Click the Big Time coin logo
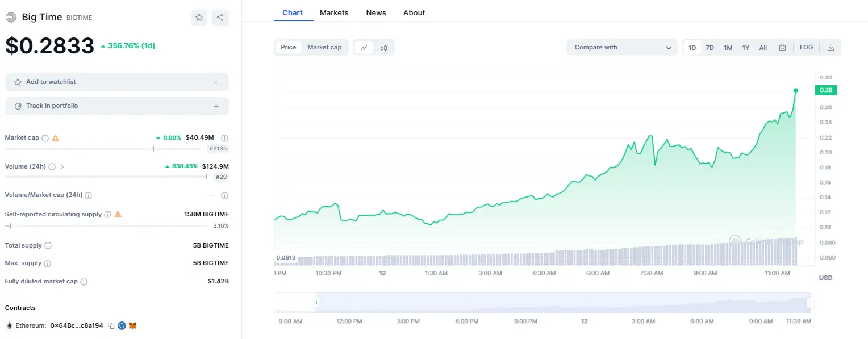This screenshot has width=868, height=339. 11,17
